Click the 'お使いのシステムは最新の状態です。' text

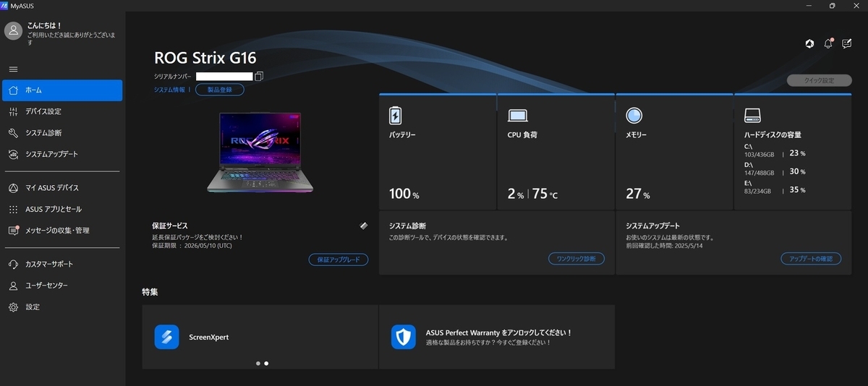671,237
